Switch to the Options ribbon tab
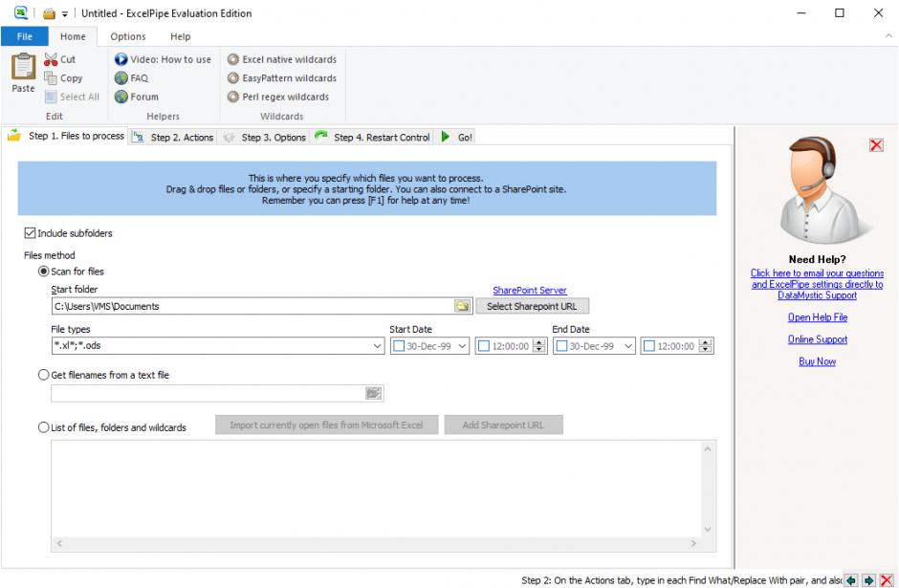899x588 pixels. point(128,36)
